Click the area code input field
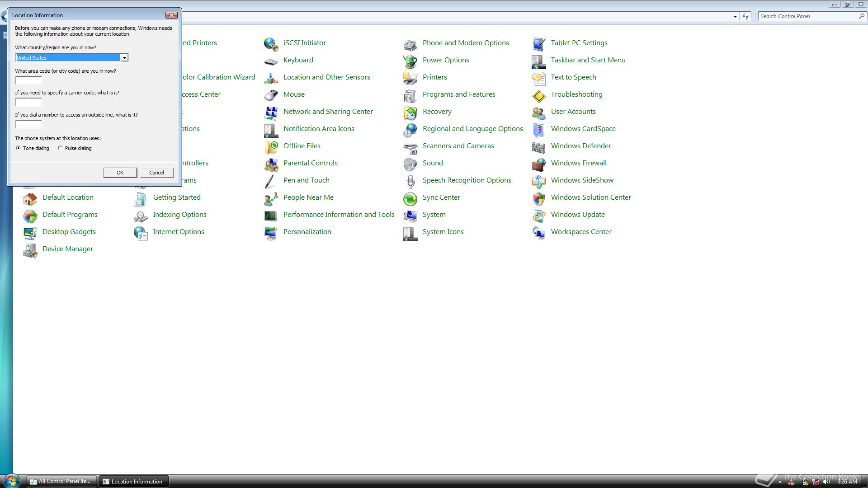Viewport: 868px width, 488px height. [28, 80]
